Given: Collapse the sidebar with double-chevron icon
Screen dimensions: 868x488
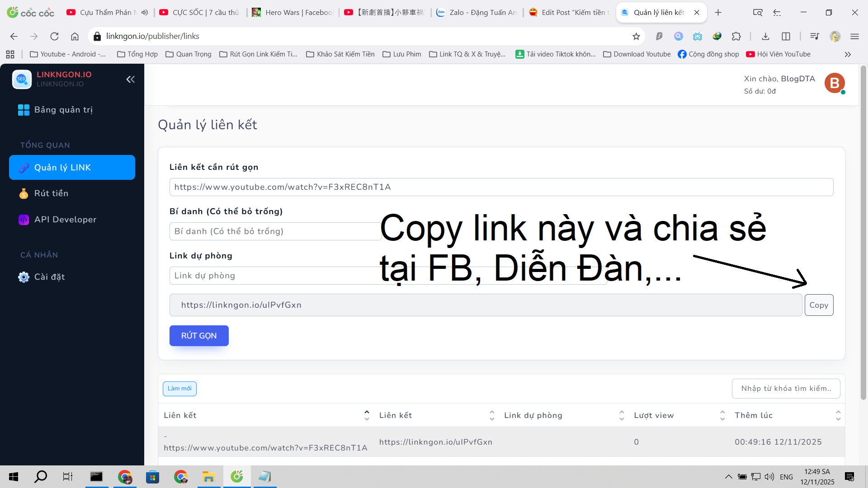Looking at the screenshot, I should click(130, 80).
